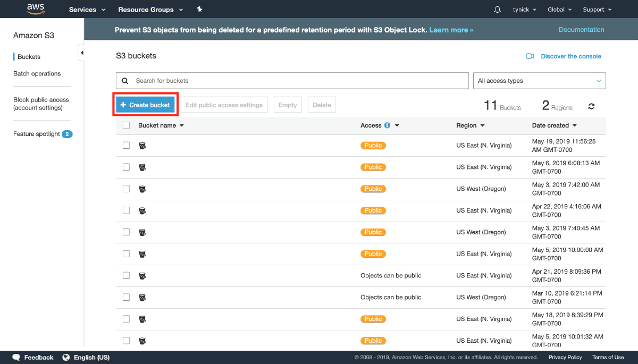Screen dimensions: 638x364
Task: Check the bucket created May 3, 2019 7:40:45
Action: click(x=126, y=232)
